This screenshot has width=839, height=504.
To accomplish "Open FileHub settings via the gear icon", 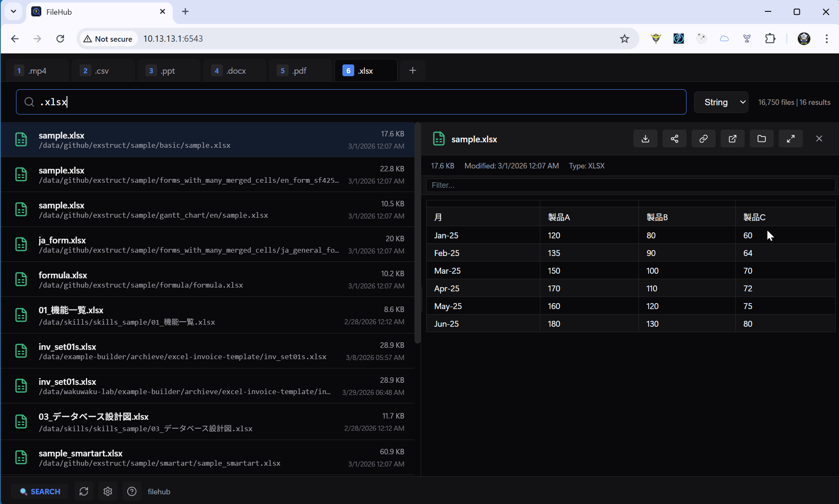I will 108,491.
